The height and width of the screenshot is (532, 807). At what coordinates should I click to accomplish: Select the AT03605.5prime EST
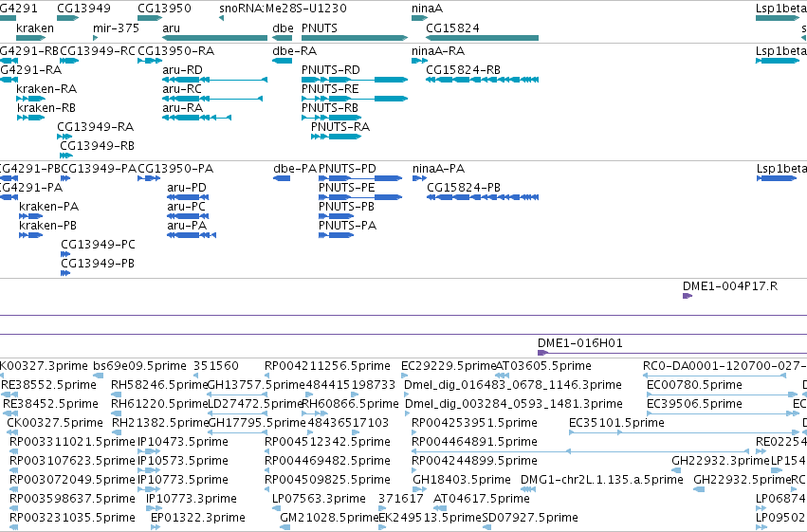click(x=502, y=376)
